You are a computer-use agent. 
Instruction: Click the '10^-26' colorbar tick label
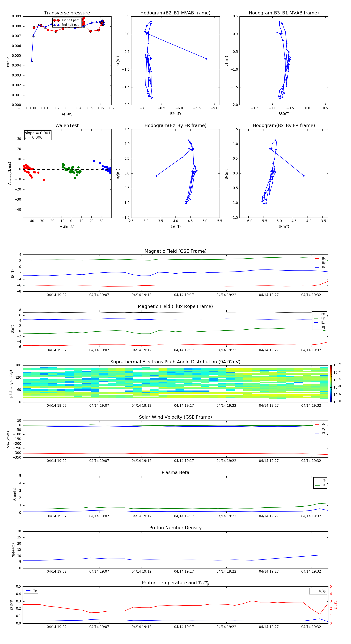tap(337, 365)
